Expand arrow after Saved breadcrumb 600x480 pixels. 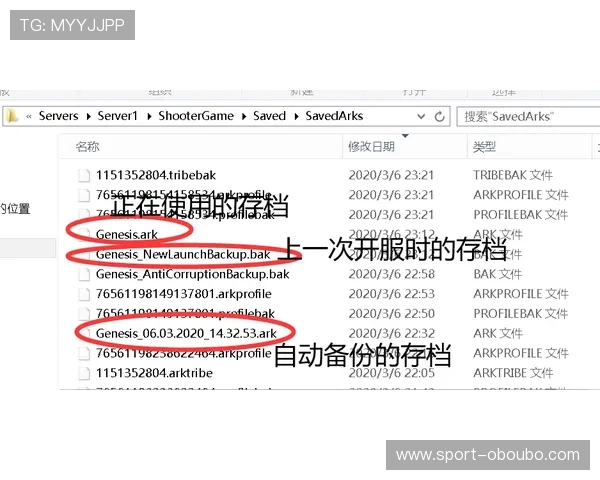(296, 116)
